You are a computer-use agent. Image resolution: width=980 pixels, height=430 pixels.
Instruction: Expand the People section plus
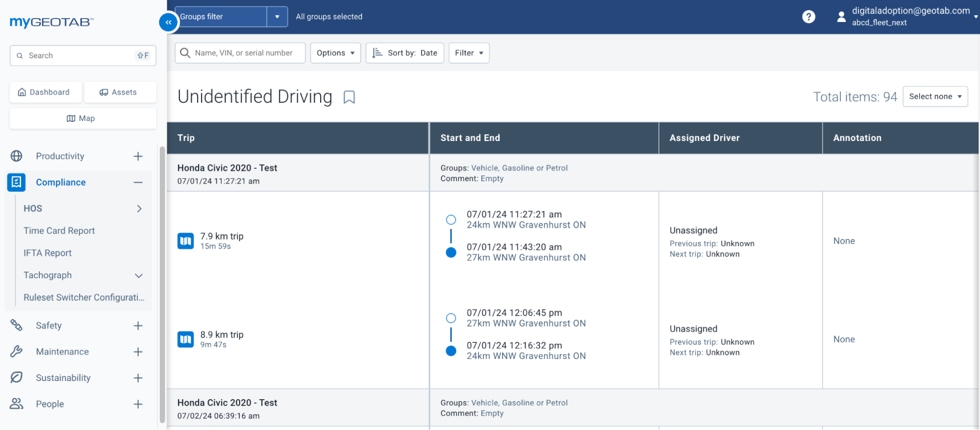[x=138, y=404]
